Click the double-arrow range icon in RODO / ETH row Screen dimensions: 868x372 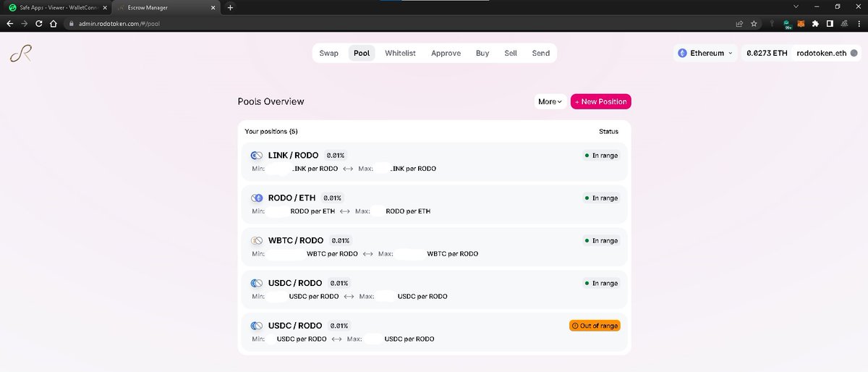(344, 211)
